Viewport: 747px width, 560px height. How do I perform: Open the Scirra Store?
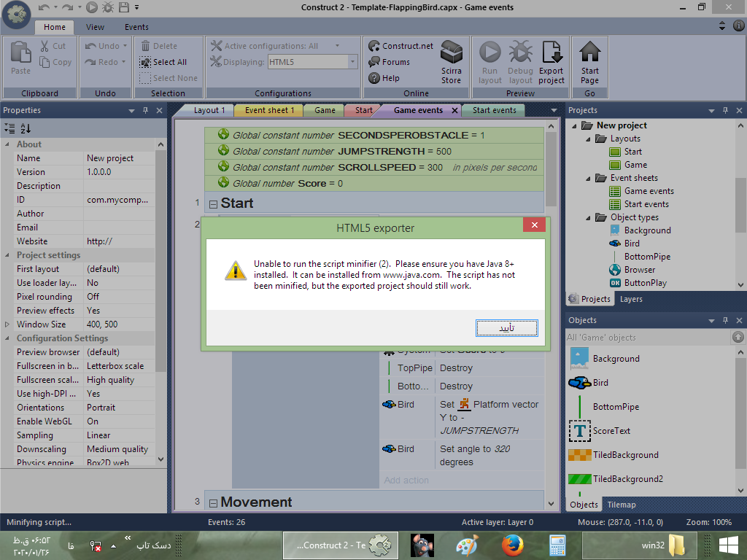pos(451,63)
